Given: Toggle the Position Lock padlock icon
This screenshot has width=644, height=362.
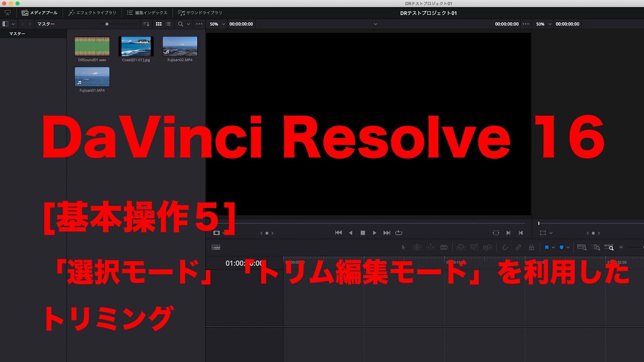Looking at the screenshot, I should 531,247.
